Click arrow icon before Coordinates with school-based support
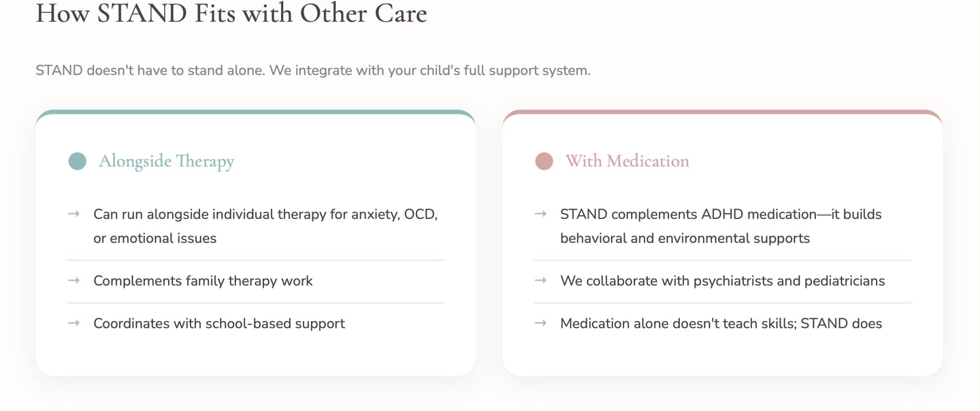Image resolution: width=980 pixels, height=411 pixels. [74, 323]
